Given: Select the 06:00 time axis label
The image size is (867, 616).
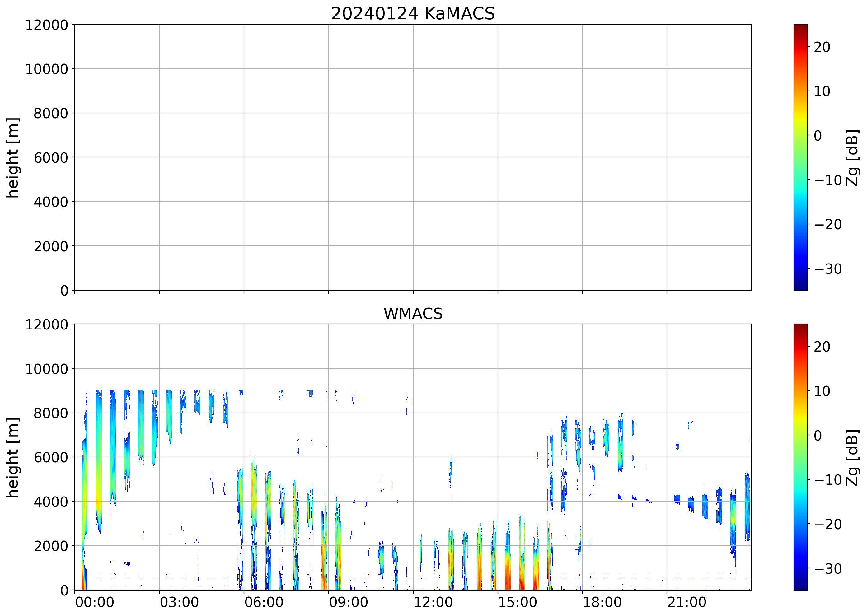Looking at the screenshot, I should 264,602.
